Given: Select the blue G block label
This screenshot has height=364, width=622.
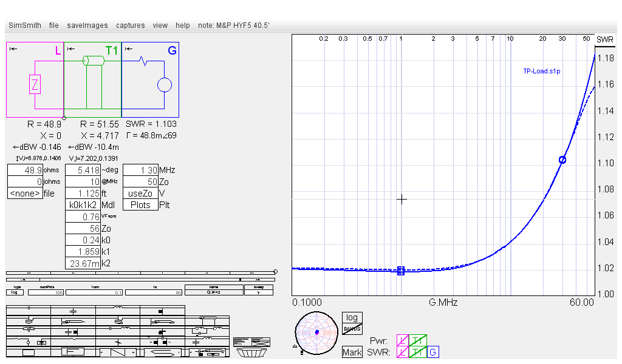Looking at the screenshot, I should (172, 51).
